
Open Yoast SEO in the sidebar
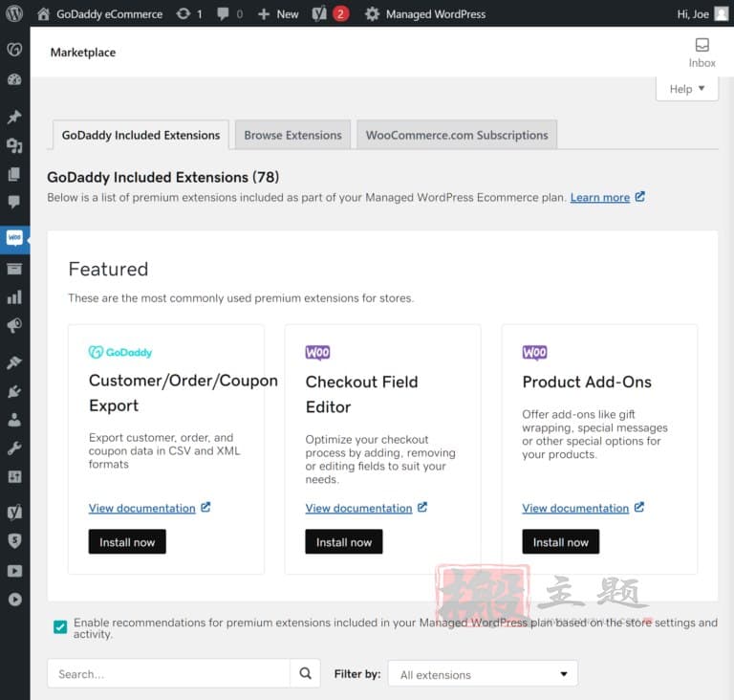pyautogui.click(x=14, y=513)
